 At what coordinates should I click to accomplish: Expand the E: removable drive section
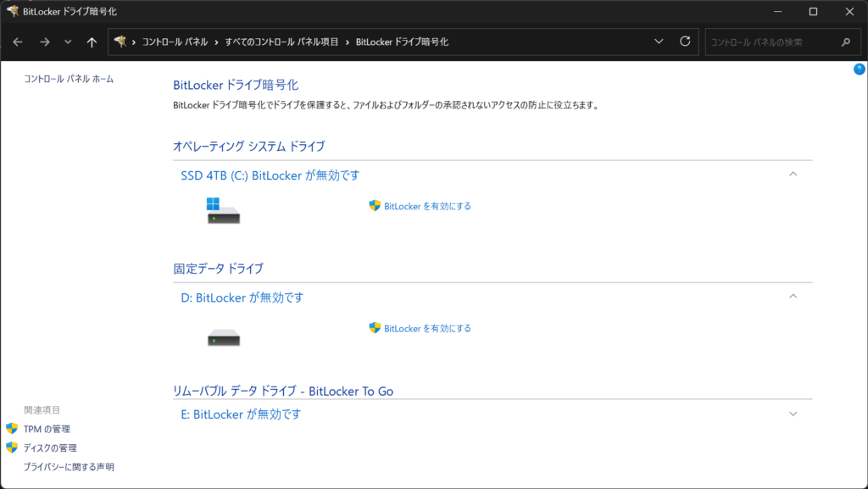pyautogui.click(x=793, y=414)
